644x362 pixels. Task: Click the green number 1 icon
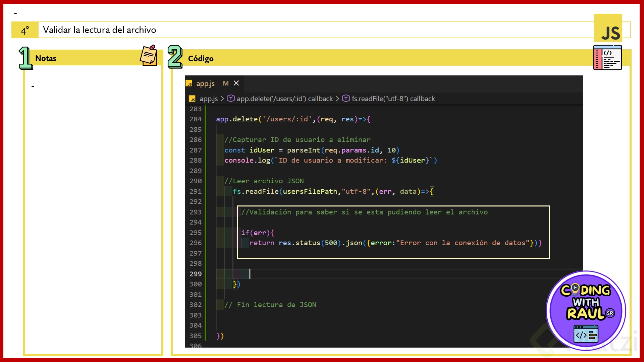[x=25, y=58]
